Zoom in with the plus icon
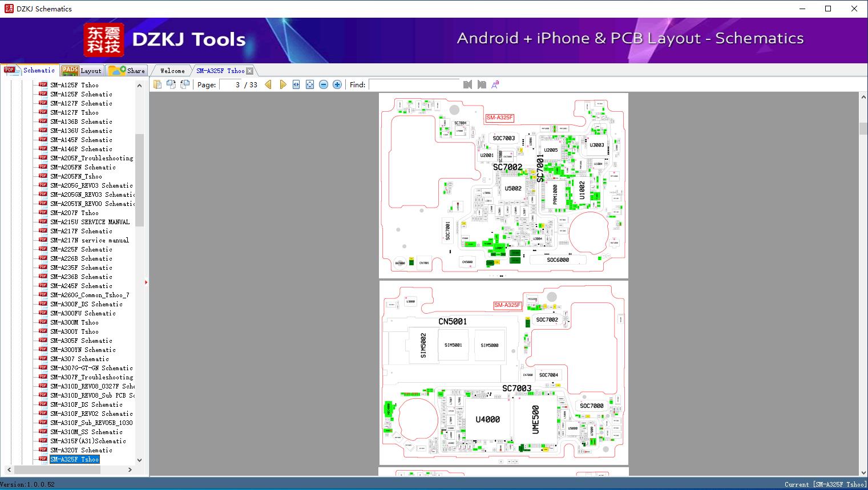 click(337, 84)
